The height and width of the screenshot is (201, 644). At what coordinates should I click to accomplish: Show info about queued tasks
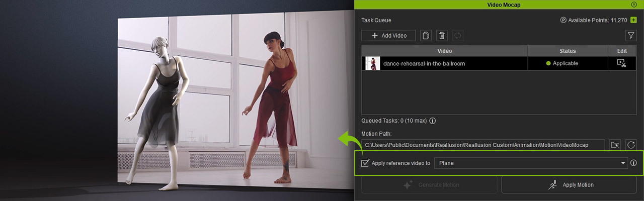pos(432,121)
